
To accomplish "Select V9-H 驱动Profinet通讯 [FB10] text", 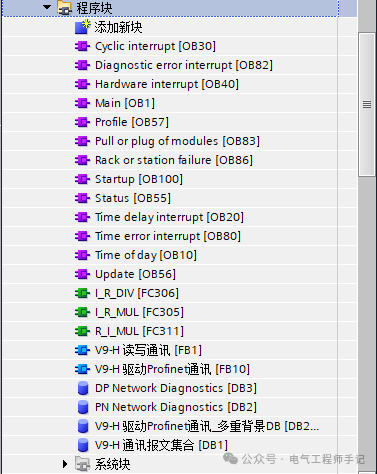I will click(x=172, y=369).
